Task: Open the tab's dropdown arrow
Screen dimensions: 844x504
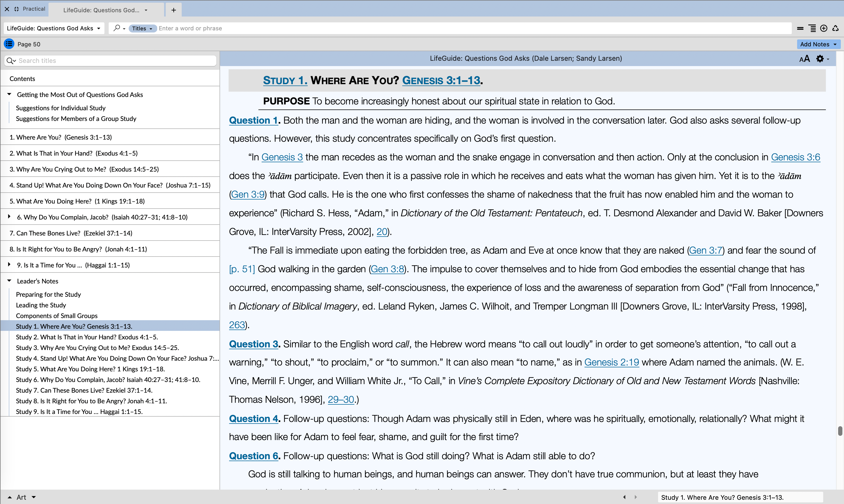Action: (x=146, y=10)
